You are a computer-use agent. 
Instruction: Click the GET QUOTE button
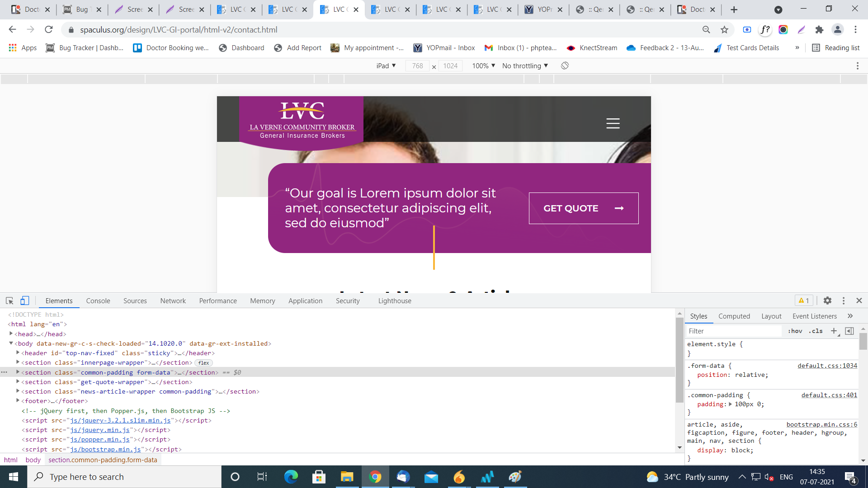point(583,208)
